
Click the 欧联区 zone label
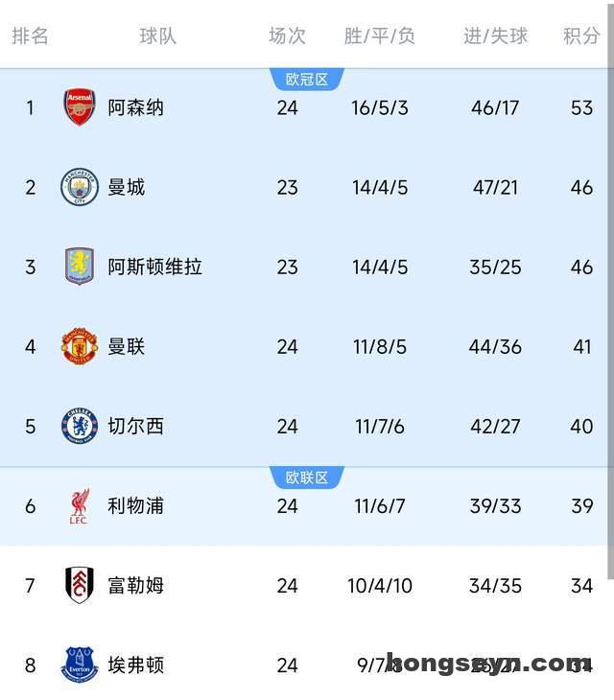point(307,478)
